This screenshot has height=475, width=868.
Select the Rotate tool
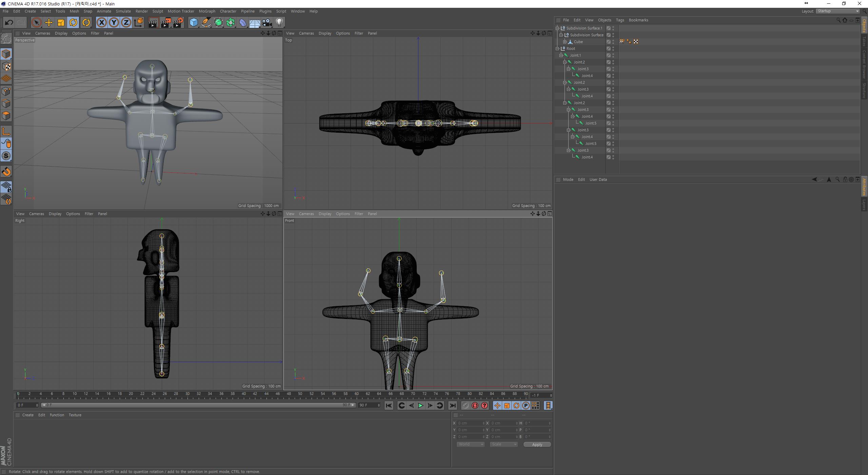pos(73,23)
